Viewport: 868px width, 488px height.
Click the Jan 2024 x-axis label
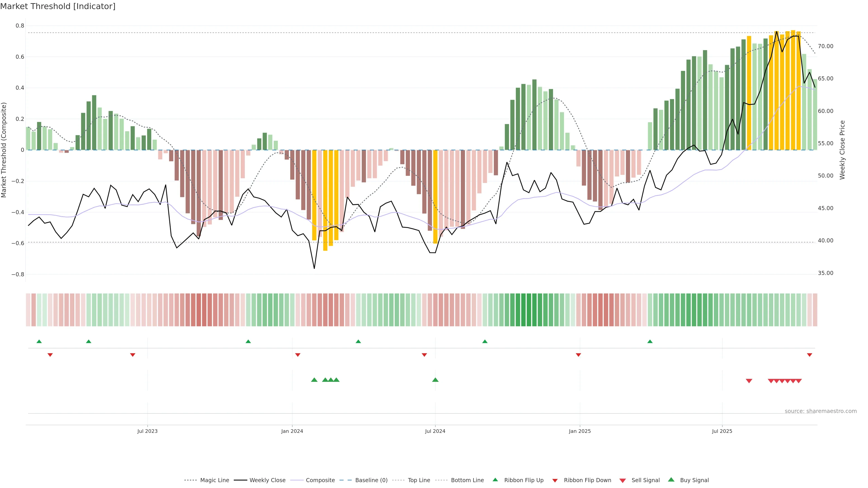tap(292, 431)
